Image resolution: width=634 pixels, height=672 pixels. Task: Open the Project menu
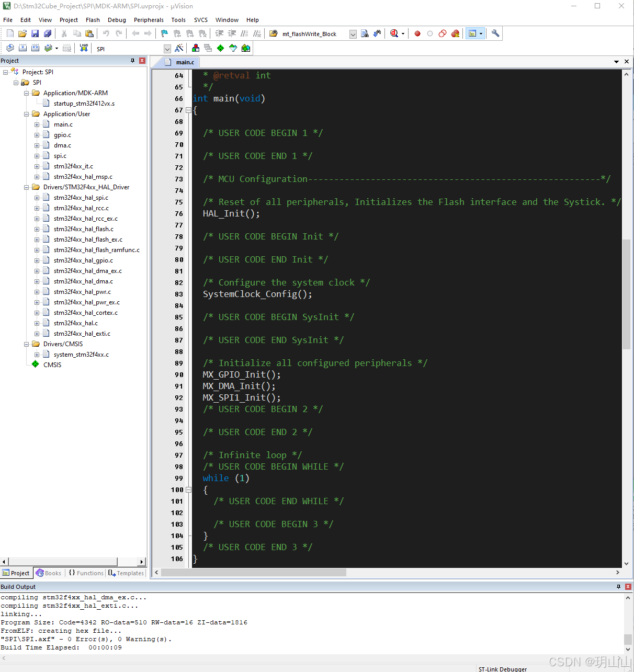(x=69, y=20)
